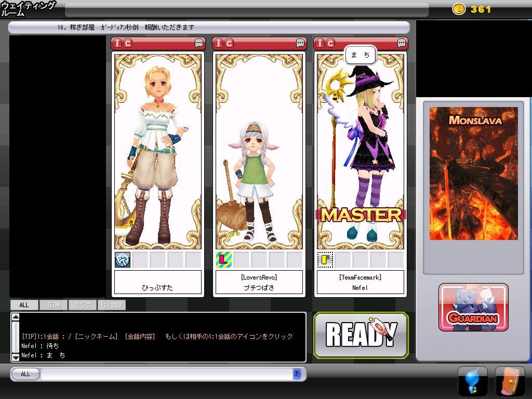Click the 'C' icon on プチつばさ's card
This screenshot has width=532, height=399.
(229, 43)
